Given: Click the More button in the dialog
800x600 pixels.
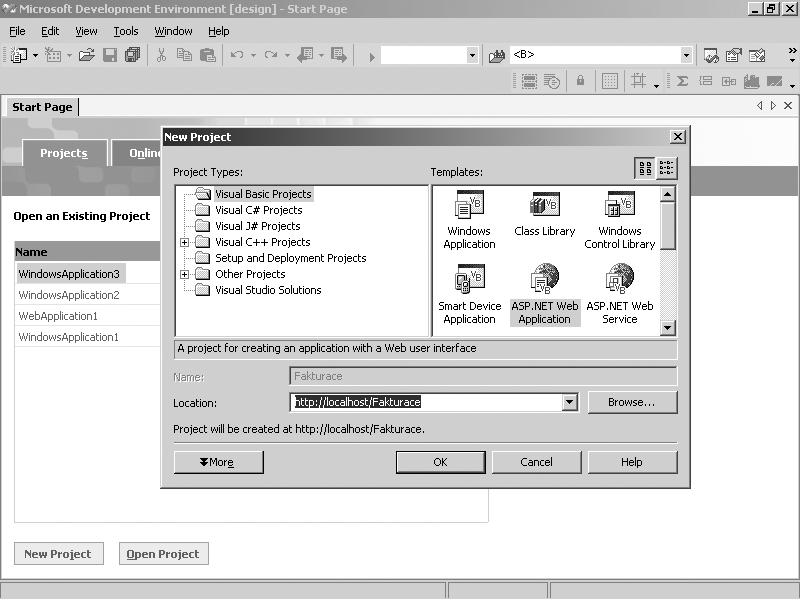Looking at the screenshot, I should 218,462.
